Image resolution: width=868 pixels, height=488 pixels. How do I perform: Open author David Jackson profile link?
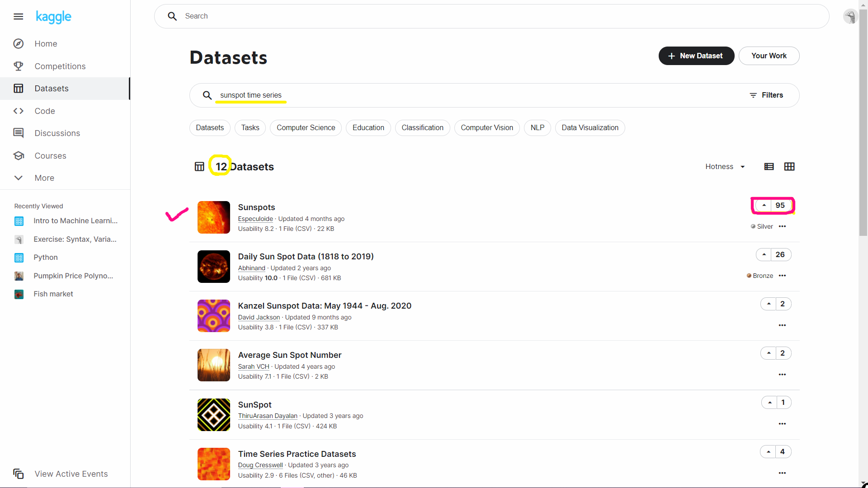pos(259,318)
